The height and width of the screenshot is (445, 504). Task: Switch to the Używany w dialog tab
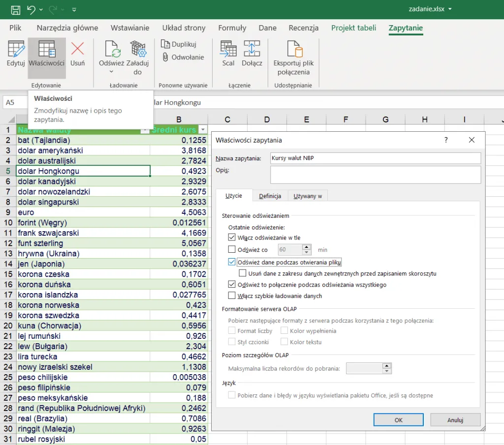pyautogui.click(x=308, y=196)
